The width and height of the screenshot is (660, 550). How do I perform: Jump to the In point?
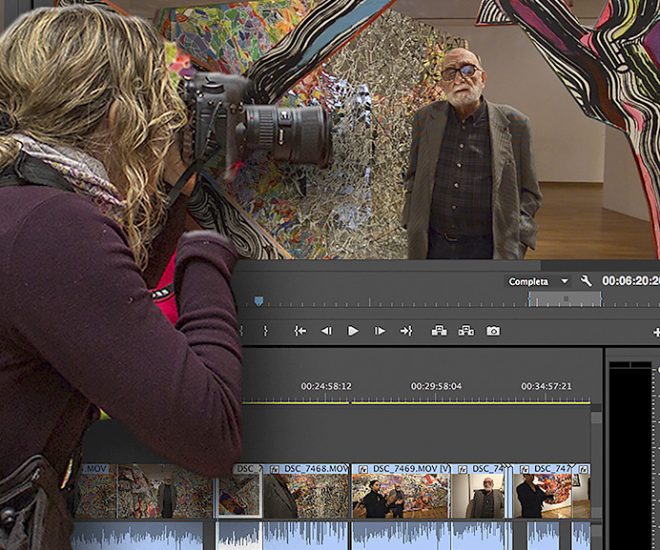[x=300, y=331]
